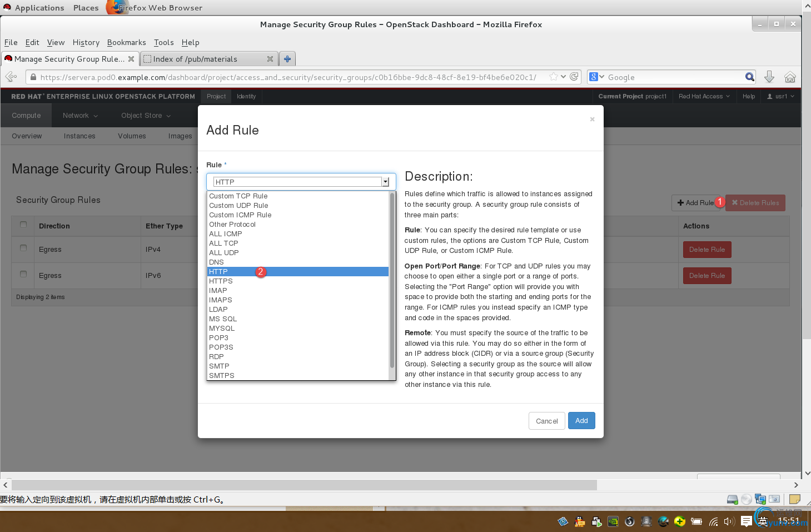Open the Wi-Fi network tray icon
The width and height of the screenshot is (811, 532).
pyautogui.click(x=713, y=521)
